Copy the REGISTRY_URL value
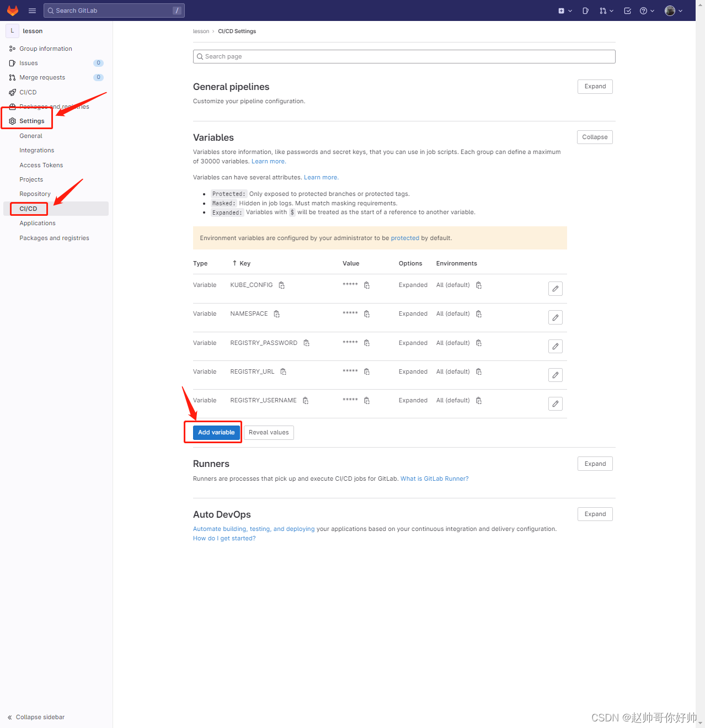This screenshot has height=728, width=705. 367,372
